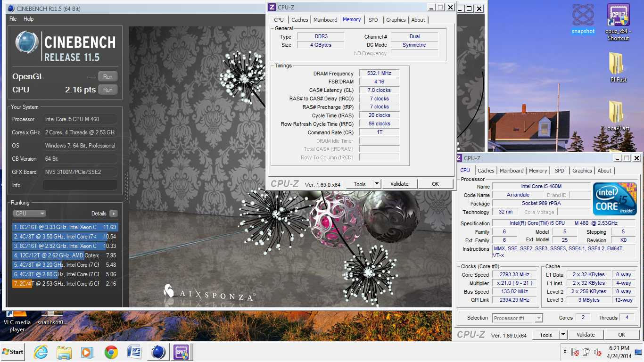Switch to About tab in lower CPU-Z window
Viewport: 644px width, 362px height.
click(604, 171)
